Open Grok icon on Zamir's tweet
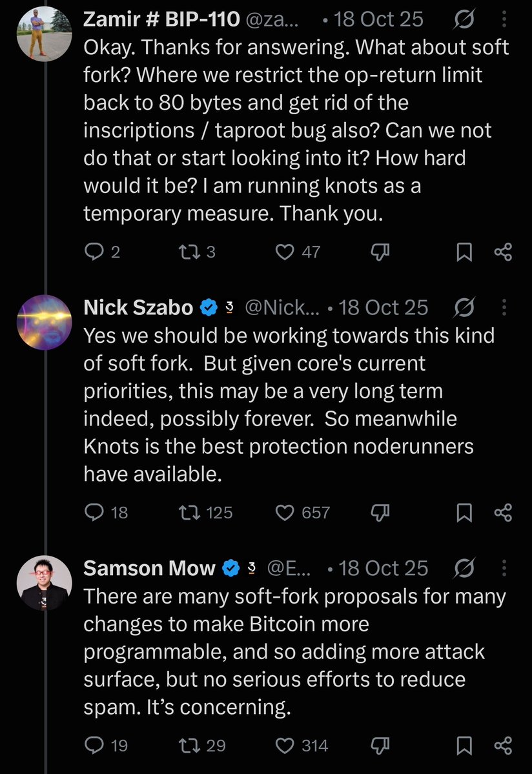532x774 pixels. (x=464, y=19)
